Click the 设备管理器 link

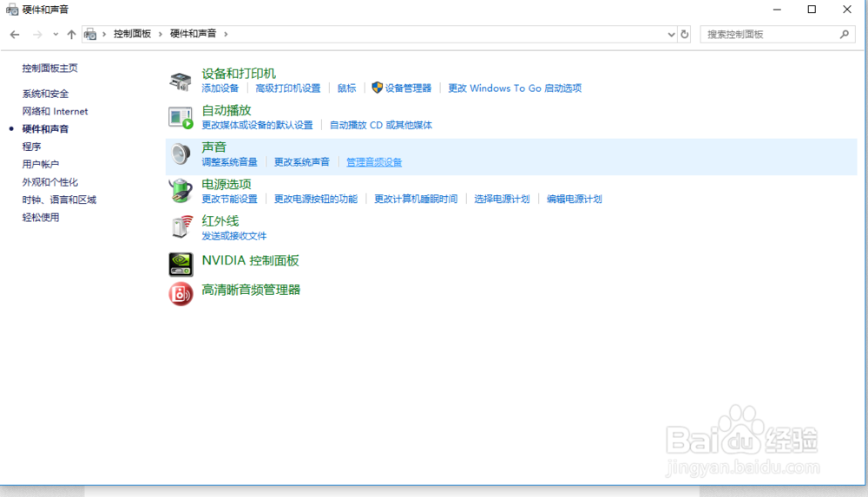tap(408, 88)
